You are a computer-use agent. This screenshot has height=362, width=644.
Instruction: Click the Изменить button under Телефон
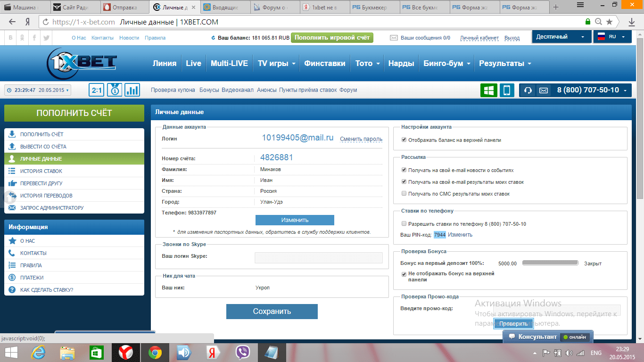[295, 220]
